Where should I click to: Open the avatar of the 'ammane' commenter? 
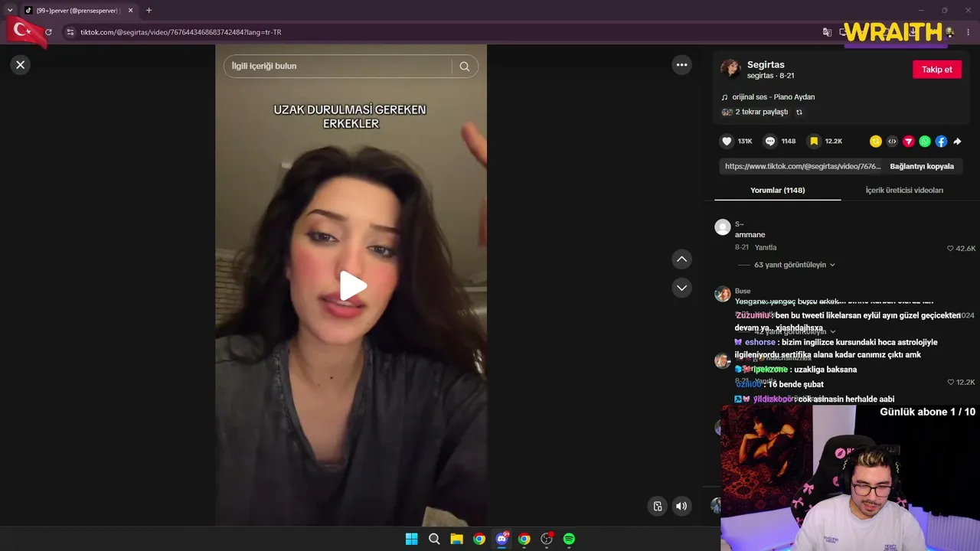[x=723, y=227]
